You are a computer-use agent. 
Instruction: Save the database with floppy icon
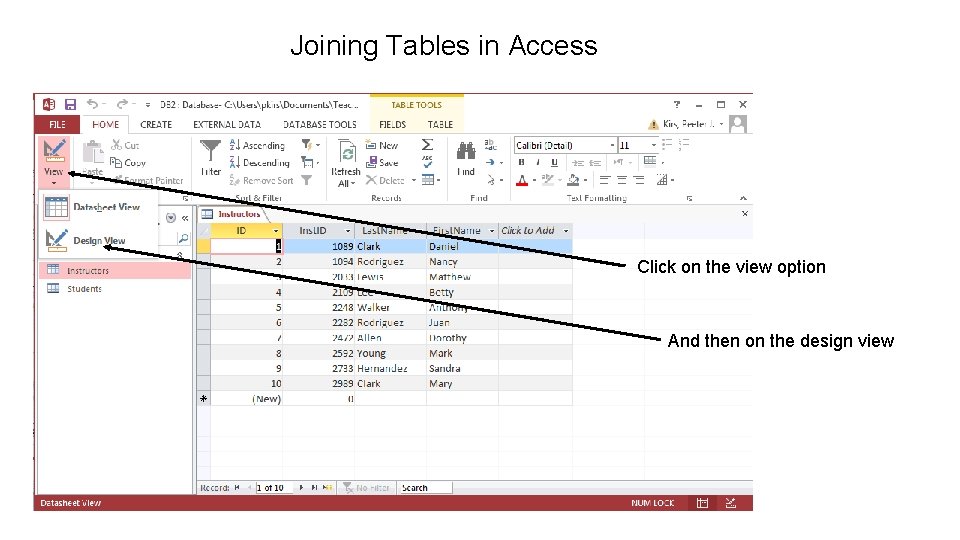pyautogui.click(x=70, y=105)
